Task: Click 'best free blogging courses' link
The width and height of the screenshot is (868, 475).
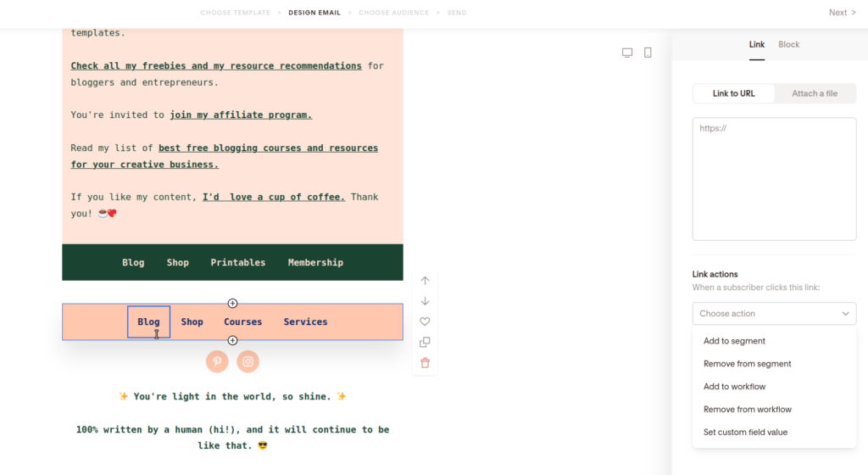Action: 224,156
